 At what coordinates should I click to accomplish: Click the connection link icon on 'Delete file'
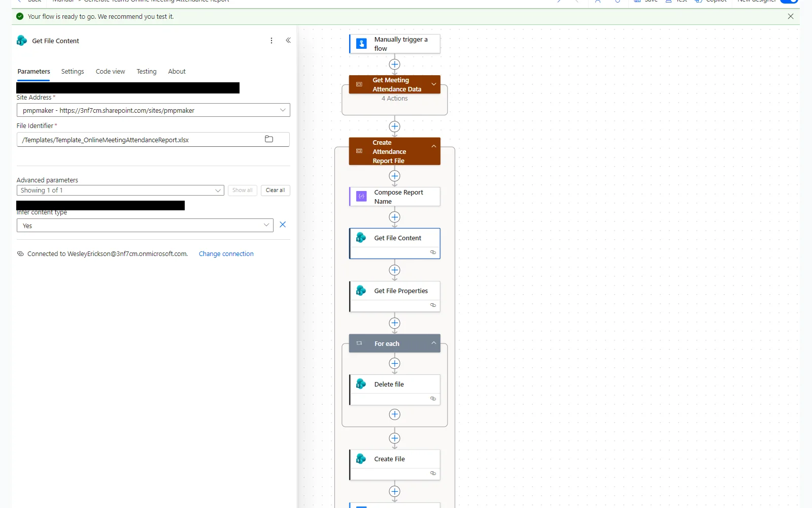tap(433, 399)
